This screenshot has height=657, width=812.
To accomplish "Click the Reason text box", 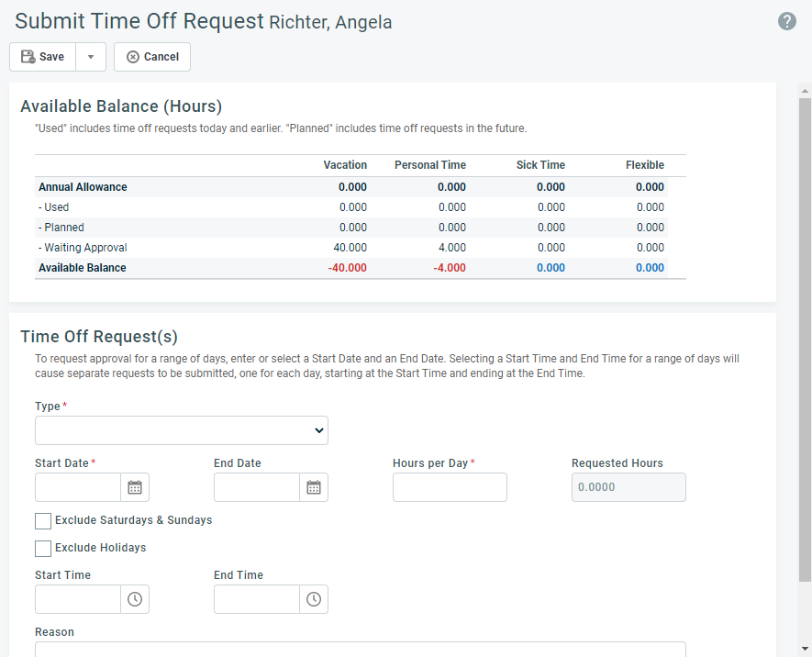I will point(361,650).
